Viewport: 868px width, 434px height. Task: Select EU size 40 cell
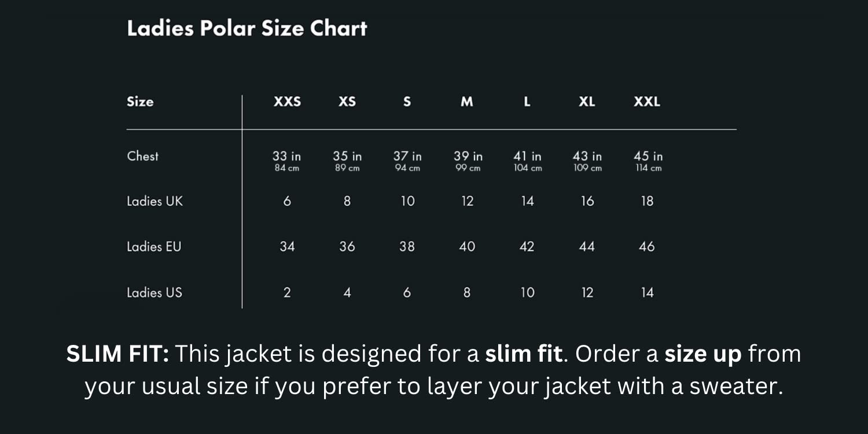pyautogui.click(x=467, y=247)
